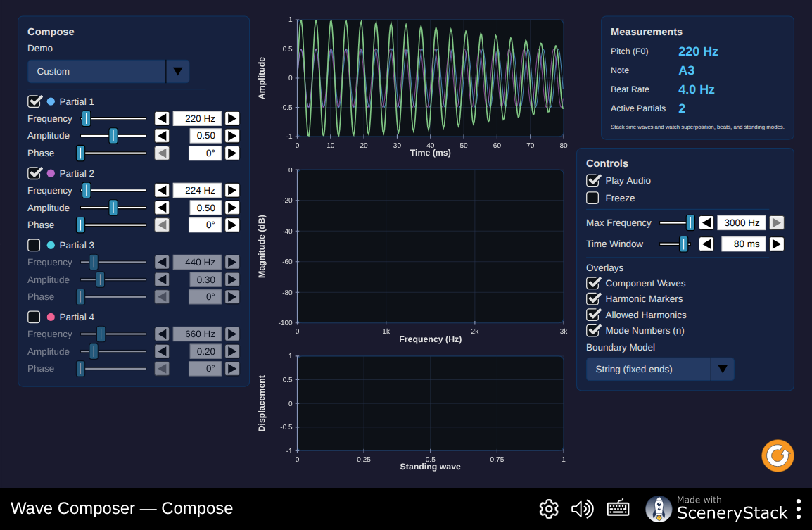Click Partial 2 frequency slider thumb
Viewport: 812px width, 530px height.
coord(87,191)
